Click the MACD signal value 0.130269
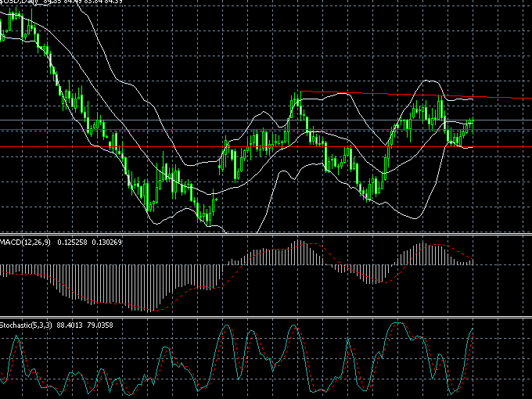532x399 pixels. pyautogui.click(x=107, y=243)
